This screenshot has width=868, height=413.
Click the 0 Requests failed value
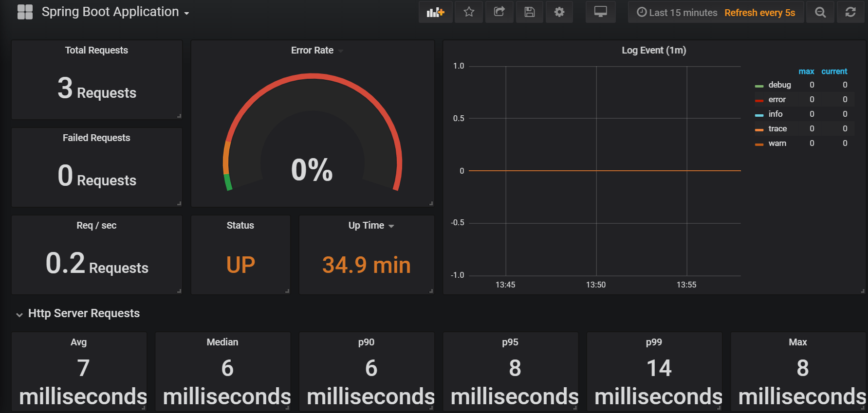(97, 176)
